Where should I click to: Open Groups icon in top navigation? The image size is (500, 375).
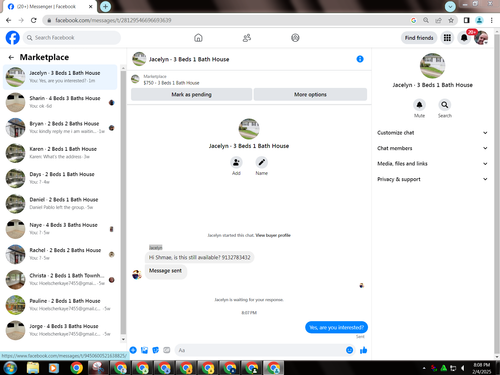[x=295, y=38]
